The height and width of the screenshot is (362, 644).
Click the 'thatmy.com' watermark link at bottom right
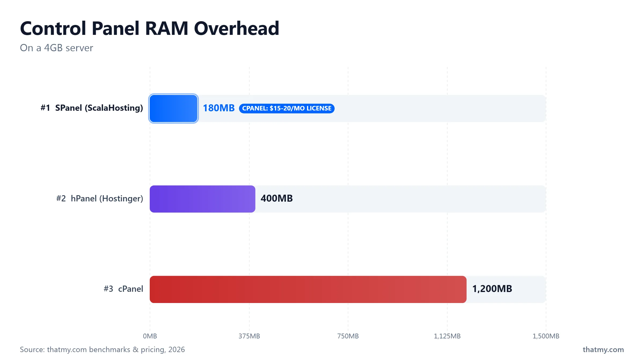click(603, 350)
